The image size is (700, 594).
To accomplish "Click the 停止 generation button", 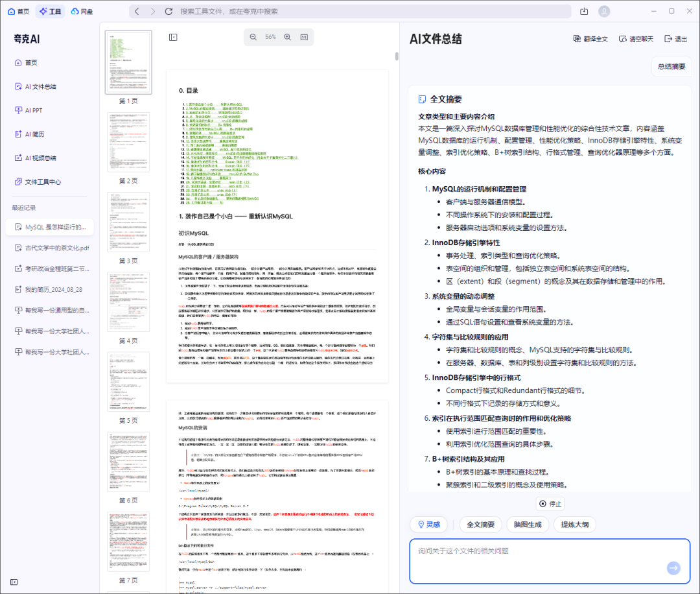I will (x=550, y=504).
